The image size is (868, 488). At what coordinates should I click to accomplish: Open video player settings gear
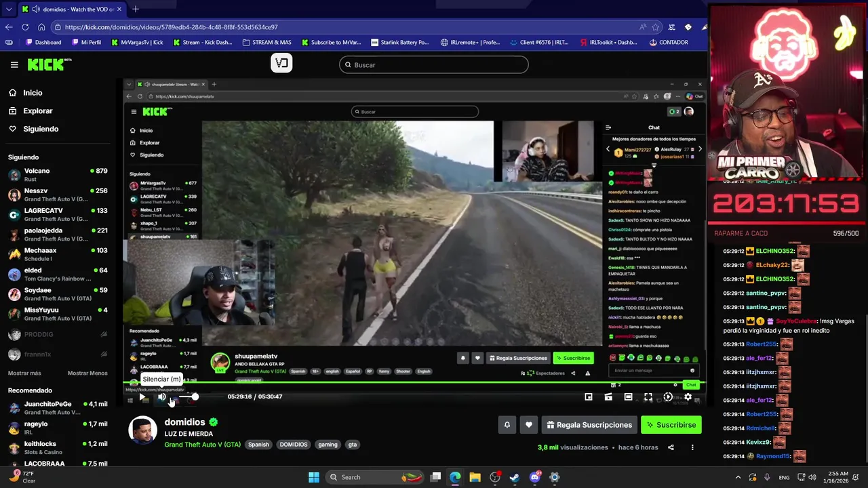pos(688,397)
